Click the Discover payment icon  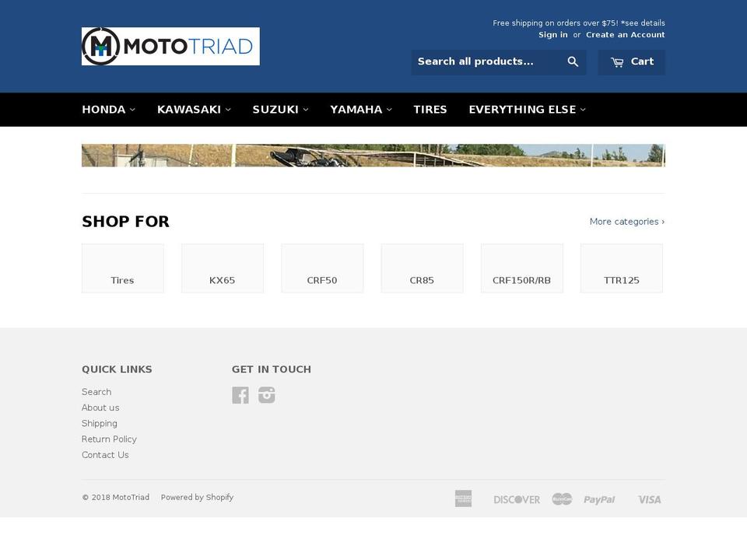click(x=517, y=499)
